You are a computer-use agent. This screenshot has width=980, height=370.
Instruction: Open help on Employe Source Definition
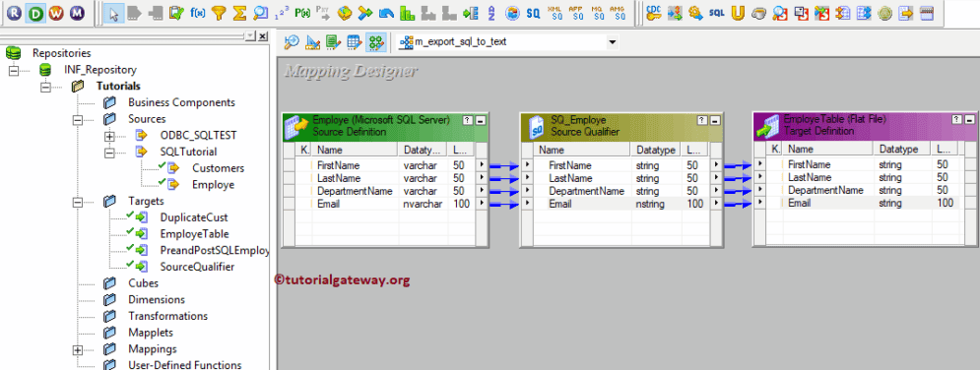(x=467, y=119)
